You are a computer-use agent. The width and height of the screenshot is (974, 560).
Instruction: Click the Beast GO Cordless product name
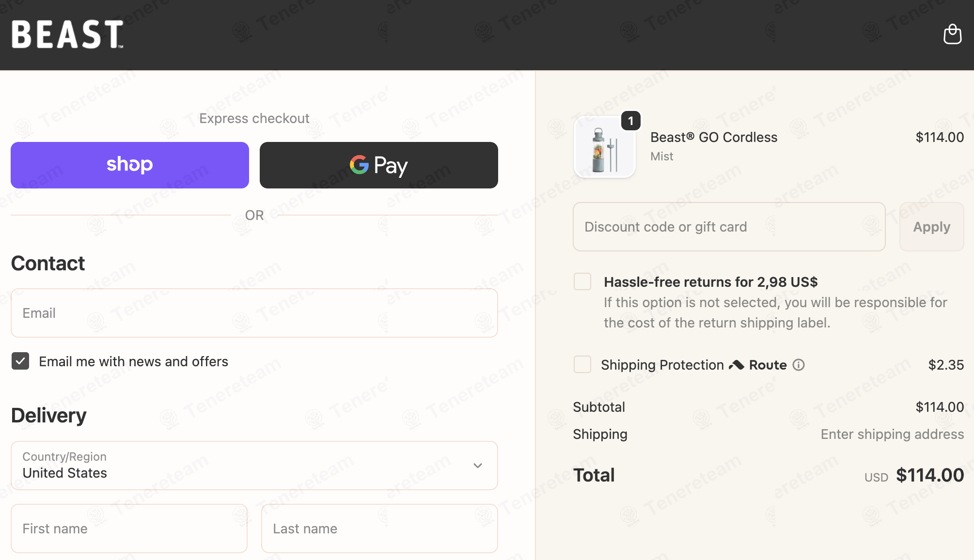[714, 137]
